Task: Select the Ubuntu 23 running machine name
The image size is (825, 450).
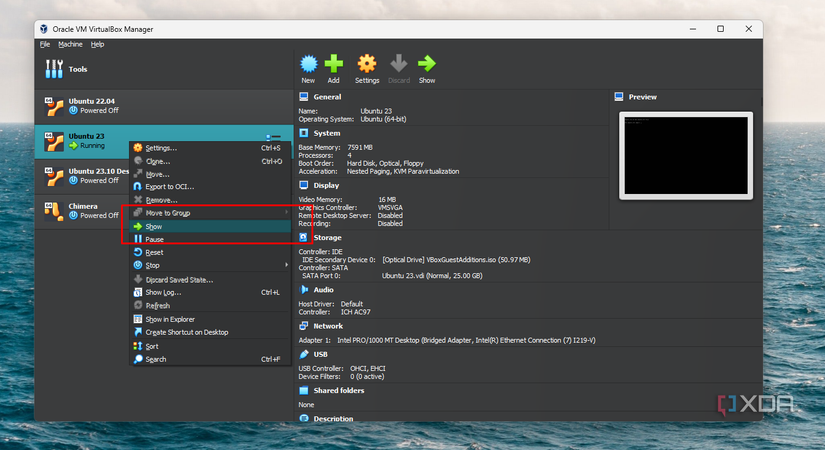Action: pyautogui.click(x=86, y=136)
